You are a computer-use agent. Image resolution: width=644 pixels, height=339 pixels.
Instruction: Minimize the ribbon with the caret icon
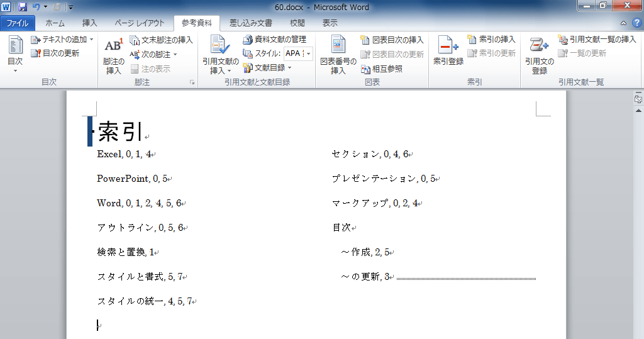(x=623, y=23)
